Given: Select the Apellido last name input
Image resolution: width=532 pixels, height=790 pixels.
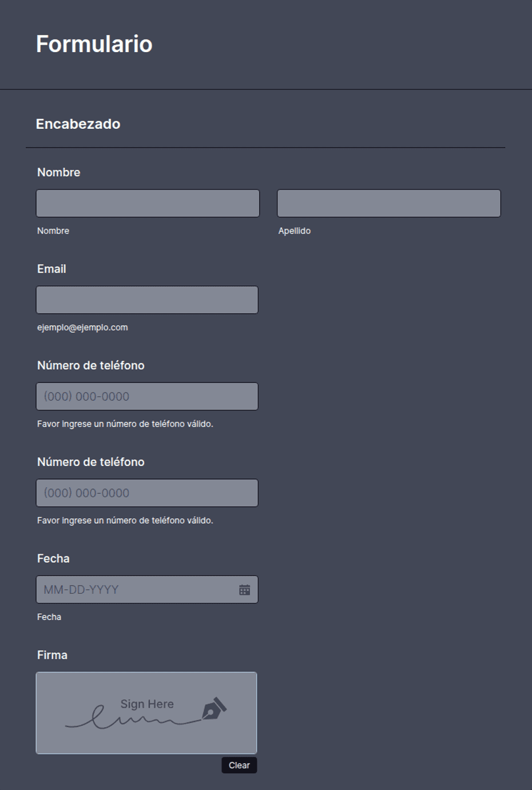Looking at the screenshot, I should pos(389,203).
